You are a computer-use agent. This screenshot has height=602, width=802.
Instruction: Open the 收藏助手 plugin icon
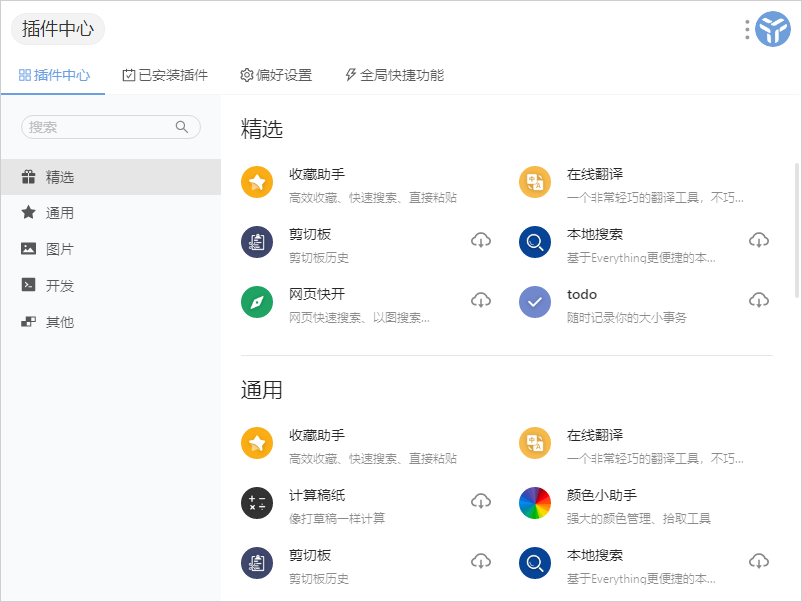[x=257, y=182]
